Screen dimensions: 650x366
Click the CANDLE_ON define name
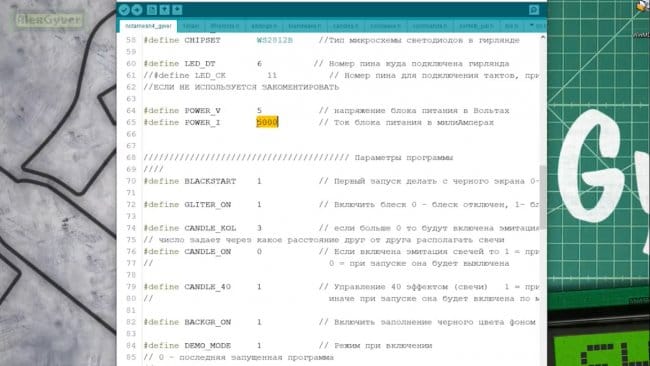point(208,252)
